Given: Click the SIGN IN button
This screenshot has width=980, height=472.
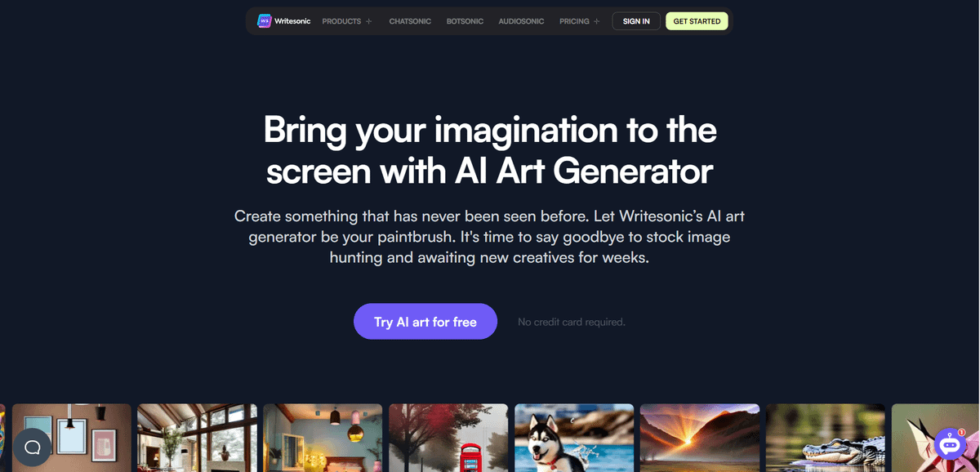Looking at the screenshot, I should (636, 21).
